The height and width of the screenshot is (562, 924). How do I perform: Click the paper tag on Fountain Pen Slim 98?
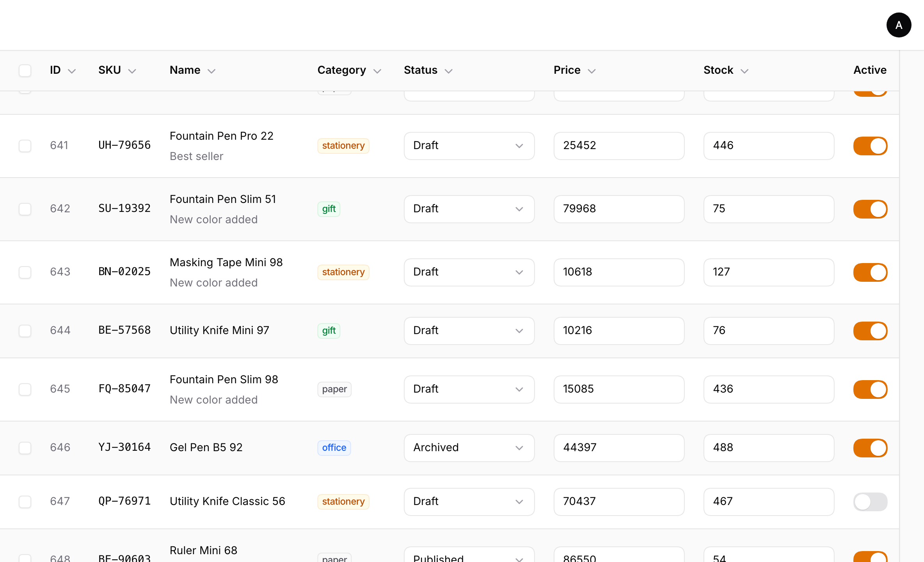coord(334,389)
